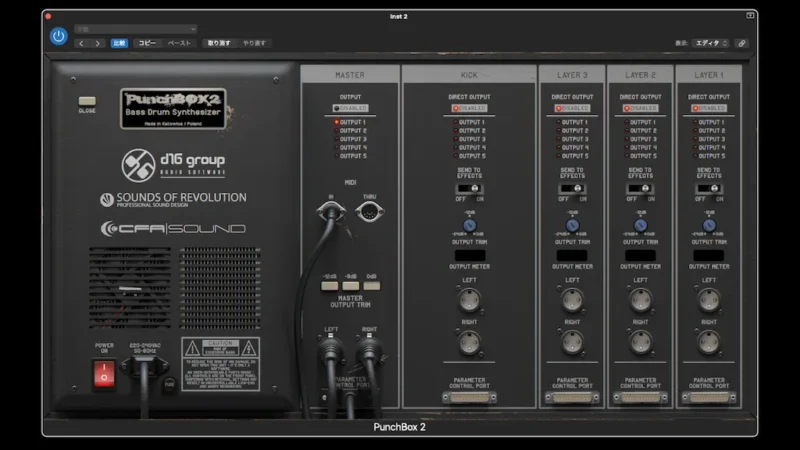Select the -6dB master output trim
The width and height of the screenshot is (800, 450).
[350, 286]
